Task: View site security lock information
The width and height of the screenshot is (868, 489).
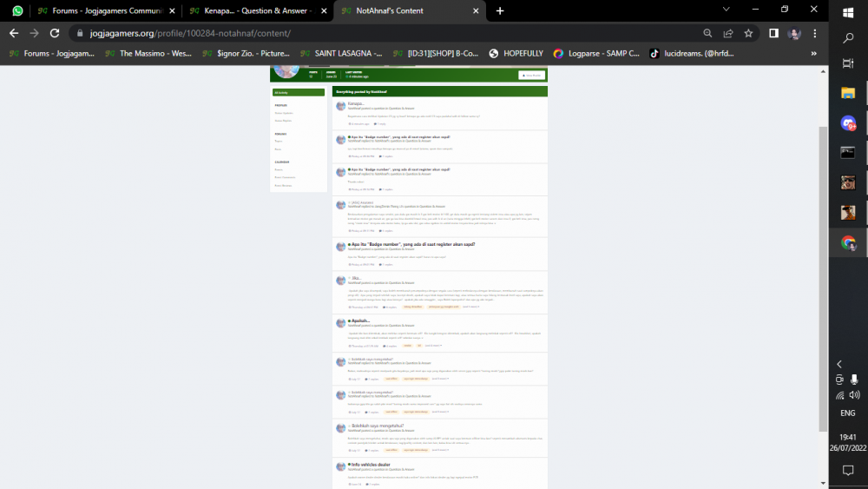Action: (80, 33)
